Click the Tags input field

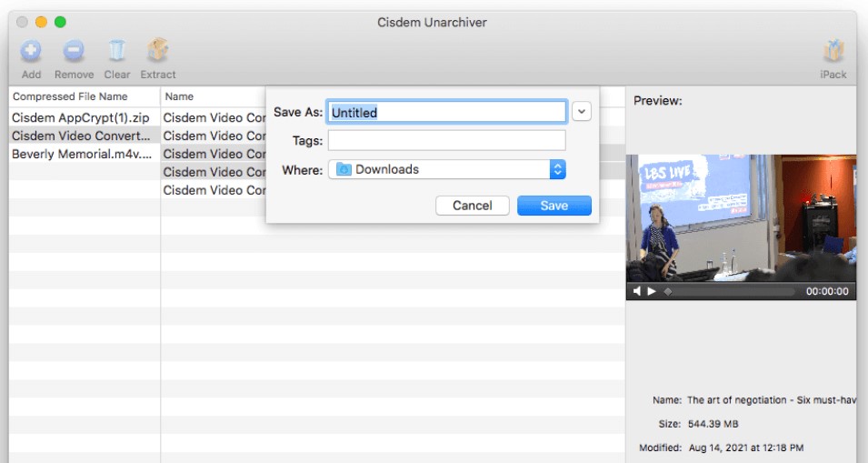[447, 141]
